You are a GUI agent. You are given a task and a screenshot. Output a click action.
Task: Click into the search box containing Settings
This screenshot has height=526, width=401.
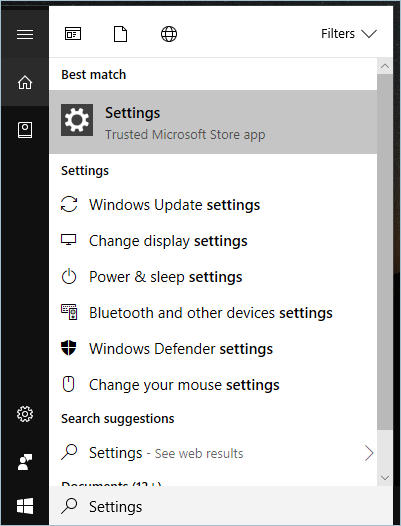(x=221, y=506)
